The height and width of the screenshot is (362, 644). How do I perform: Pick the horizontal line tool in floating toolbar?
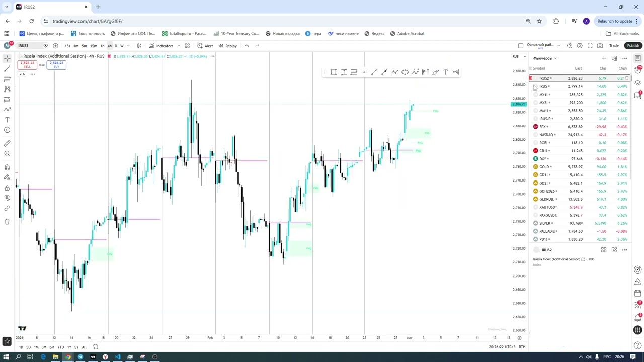pyautogui.click(x=364, y=72)
